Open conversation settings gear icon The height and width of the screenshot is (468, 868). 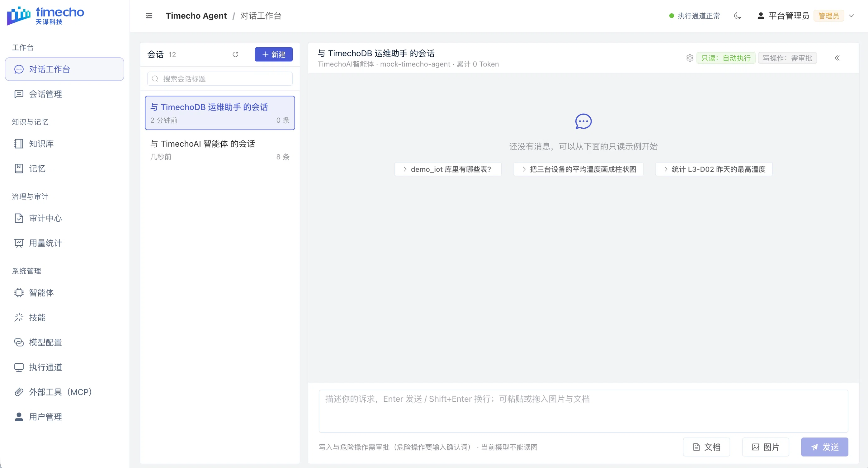[689, 58]
